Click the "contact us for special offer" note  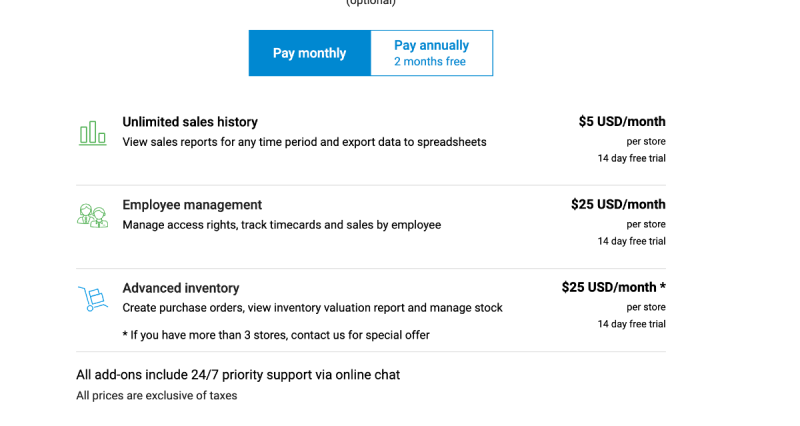pos(276,335)
